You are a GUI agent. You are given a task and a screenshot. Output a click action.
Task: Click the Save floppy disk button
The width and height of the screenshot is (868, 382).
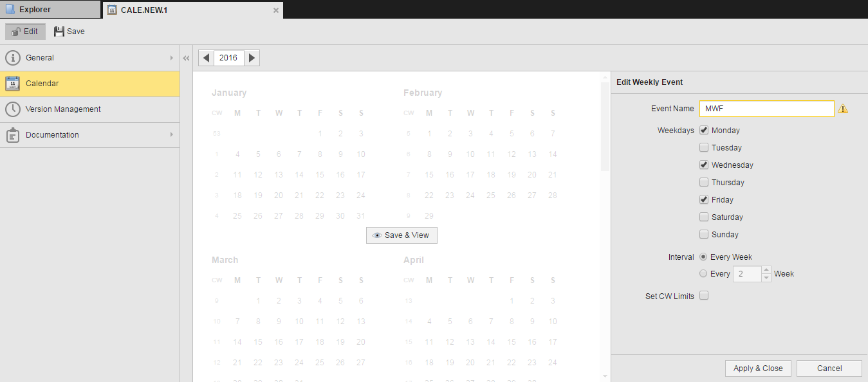click(69, 32)
